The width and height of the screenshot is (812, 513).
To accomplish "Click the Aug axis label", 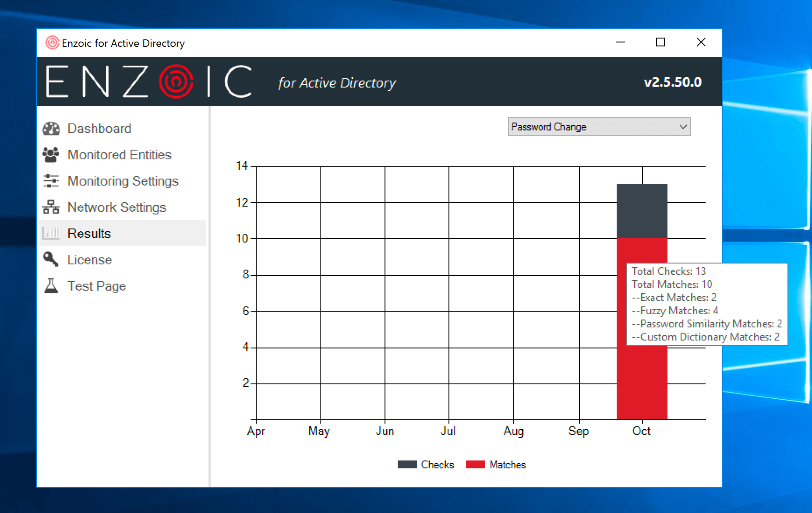I will [x=514, y=431].
